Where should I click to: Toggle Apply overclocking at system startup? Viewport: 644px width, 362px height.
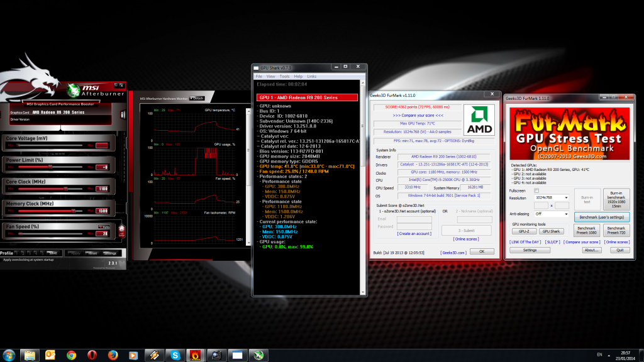pyautogui.click(x=28, y=260)
